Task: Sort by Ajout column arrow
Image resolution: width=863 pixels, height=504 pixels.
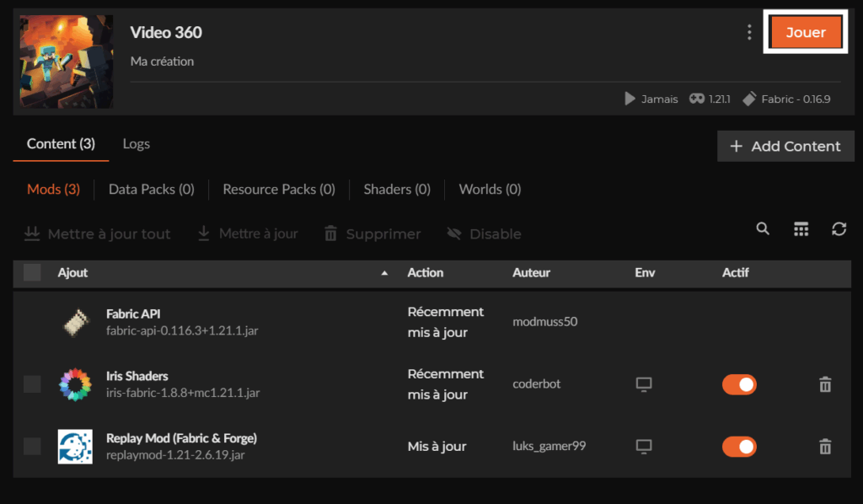Action: 384,273
